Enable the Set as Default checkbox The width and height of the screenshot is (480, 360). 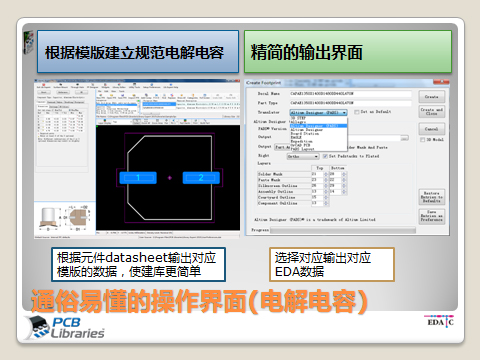[x=357, y=112]
